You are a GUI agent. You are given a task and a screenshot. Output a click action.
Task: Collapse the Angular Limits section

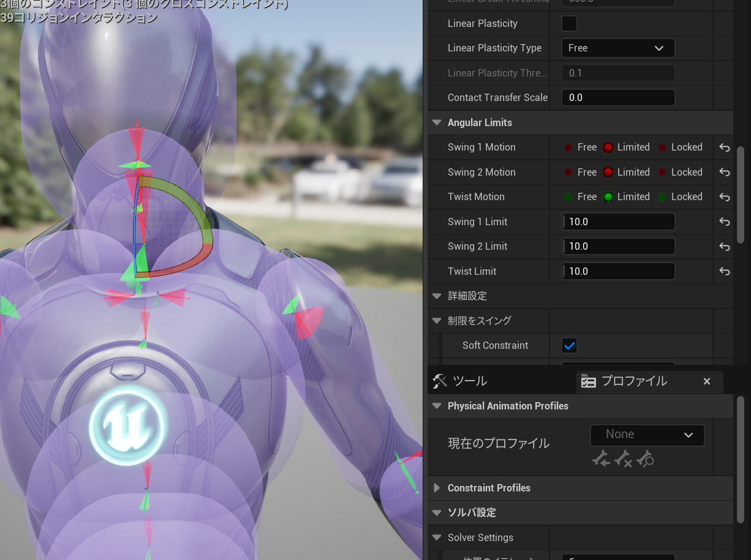pyautogui.click(x=437, y=123)
